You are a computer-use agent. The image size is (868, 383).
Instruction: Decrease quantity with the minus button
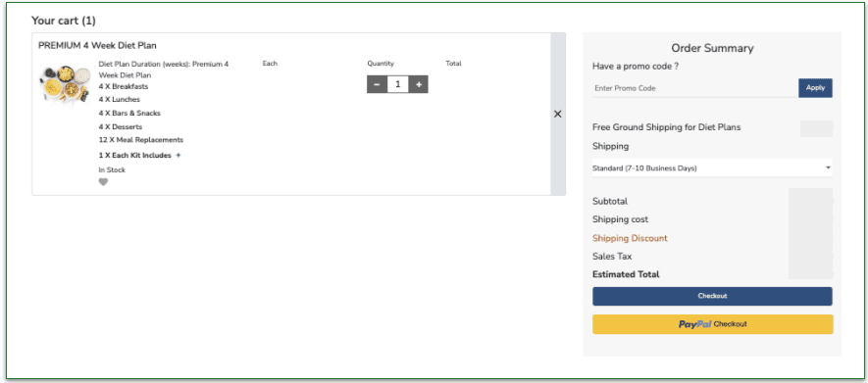click(x=377, y=84)
